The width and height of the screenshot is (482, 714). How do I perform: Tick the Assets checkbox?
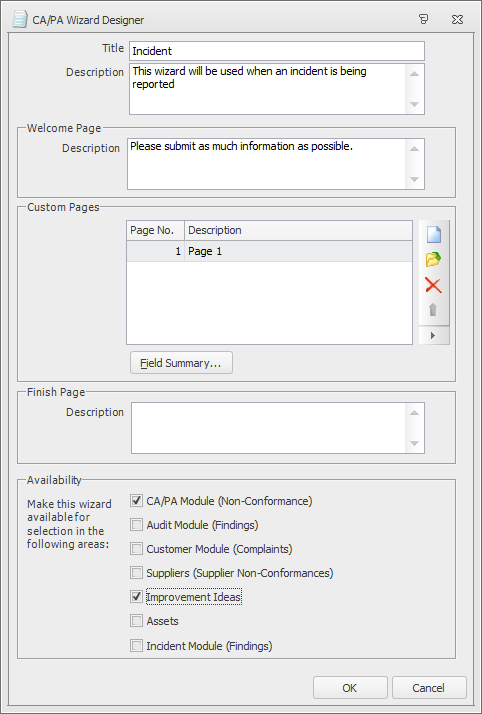(136, 621)
